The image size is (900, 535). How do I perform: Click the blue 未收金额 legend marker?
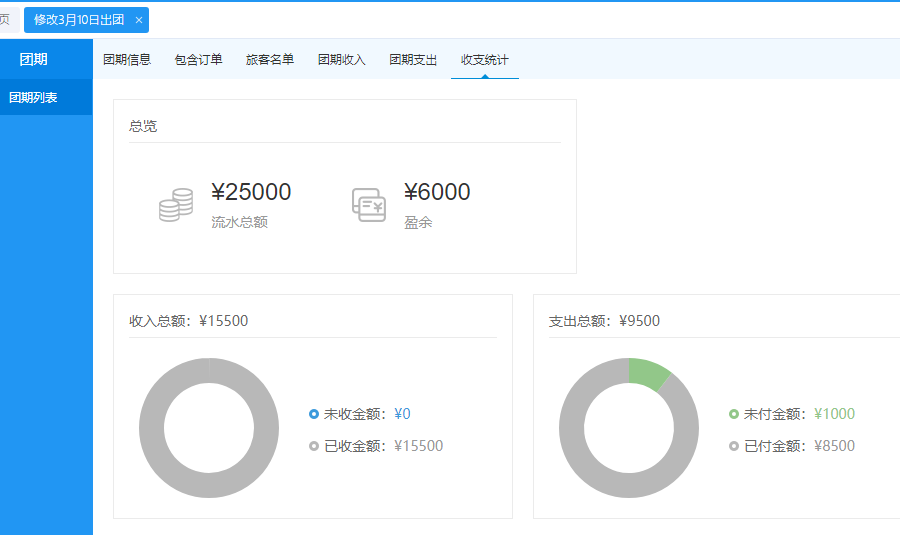tap(314, 414)
